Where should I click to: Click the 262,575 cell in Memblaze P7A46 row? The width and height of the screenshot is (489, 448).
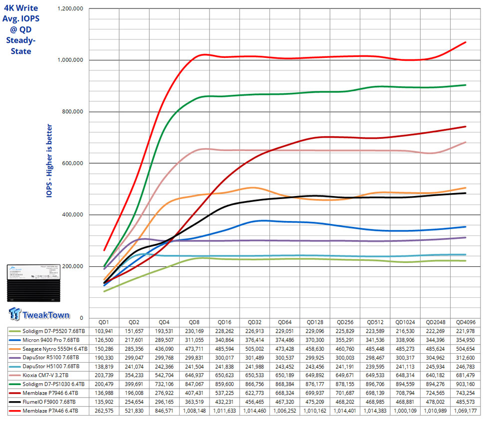(x=104, y=411)
